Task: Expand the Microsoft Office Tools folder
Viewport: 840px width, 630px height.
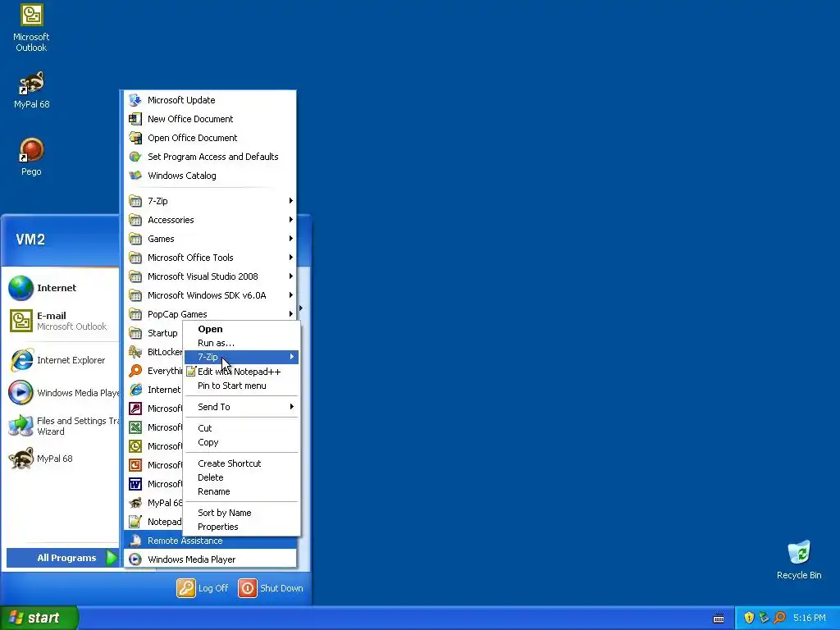Action: coord(210,257)
